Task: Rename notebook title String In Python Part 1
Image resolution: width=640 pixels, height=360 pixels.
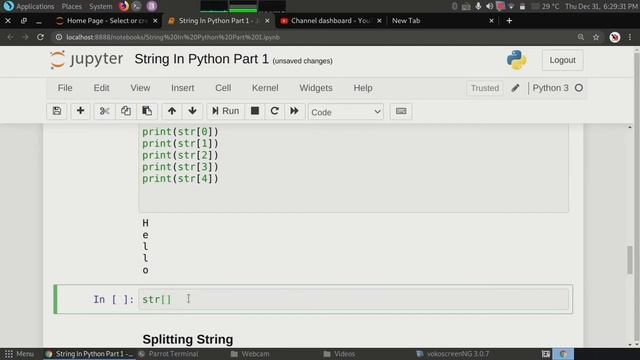Action: click(x=202, y=59)
